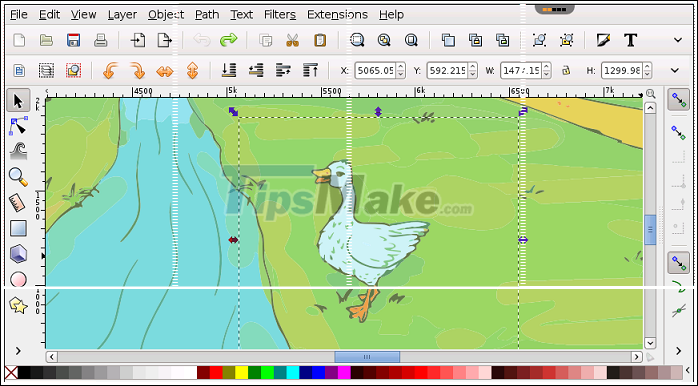Expand the color palette menu arrow
698x386 pixels.
tap(688, 370)
